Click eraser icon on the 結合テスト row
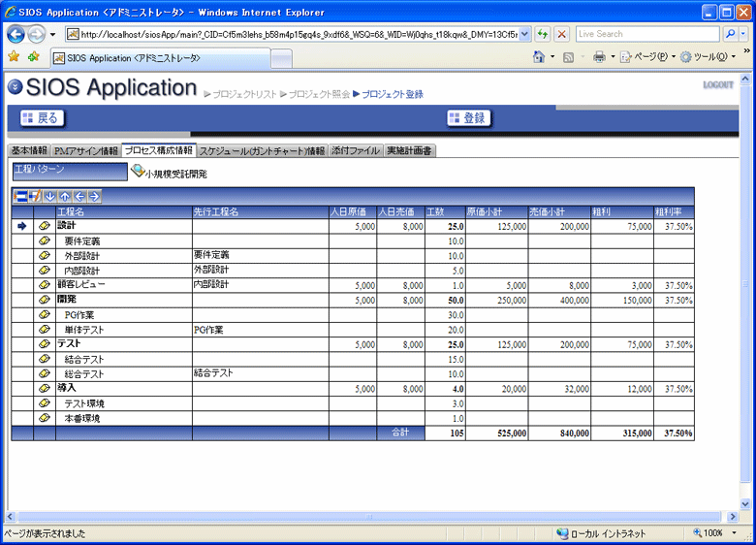The width and height of the screenshot is (756, 545). pyautogui.click(x=45, y=359)
